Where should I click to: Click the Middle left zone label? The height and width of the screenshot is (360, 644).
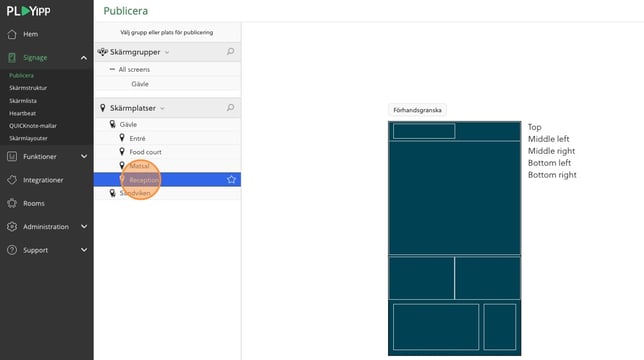pyautogui.click(x=549, y=139)
